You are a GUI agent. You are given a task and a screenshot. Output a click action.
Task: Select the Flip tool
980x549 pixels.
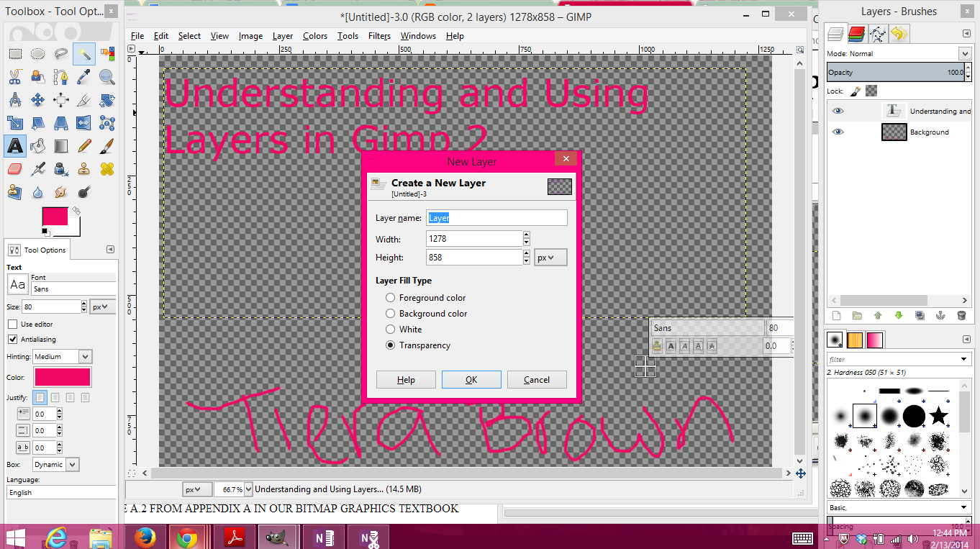click(x=84, y=122)
